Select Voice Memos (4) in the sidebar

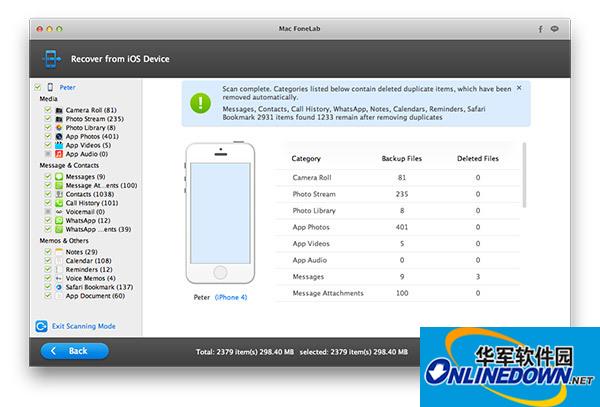tap(91, 278)
